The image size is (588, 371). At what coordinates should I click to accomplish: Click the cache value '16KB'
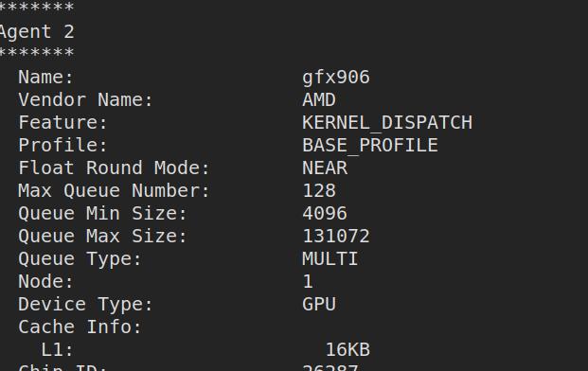click(347, 350)
